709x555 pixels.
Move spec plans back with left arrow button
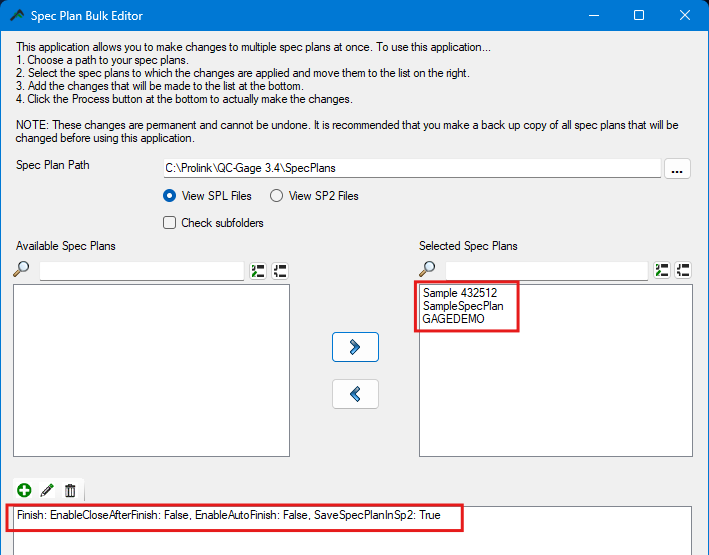point(355,393)
